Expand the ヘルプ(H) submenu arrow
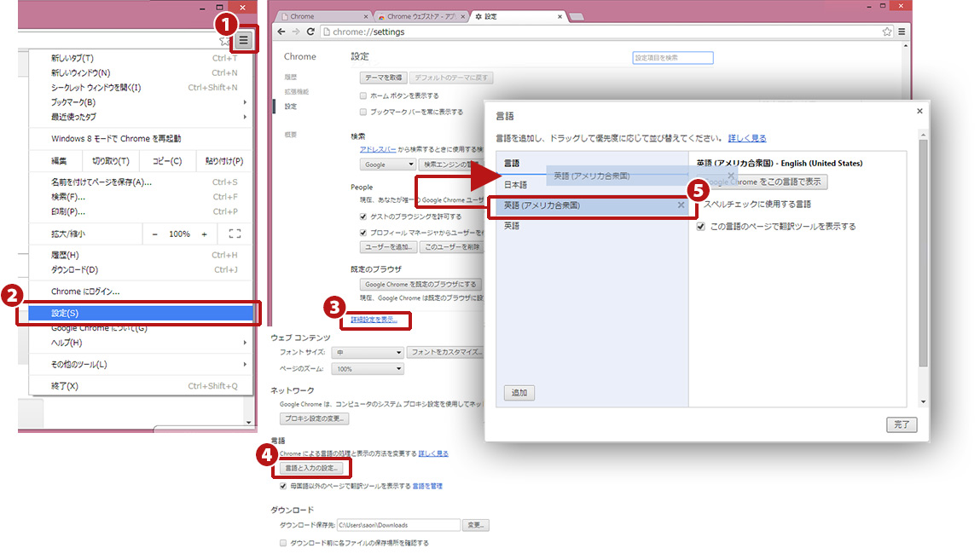The height and width of the screenshot is (554, 980). [245, 343]
